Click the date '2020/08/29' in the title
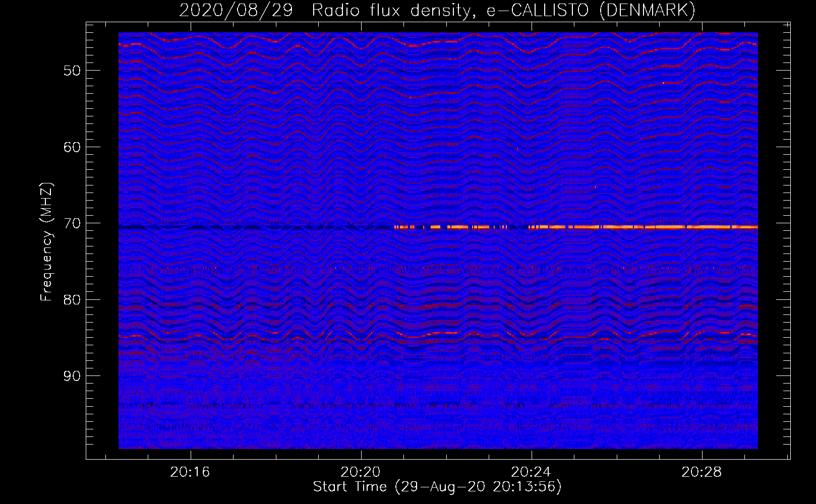This screenshot has height=504, width=816. point(236,10)
